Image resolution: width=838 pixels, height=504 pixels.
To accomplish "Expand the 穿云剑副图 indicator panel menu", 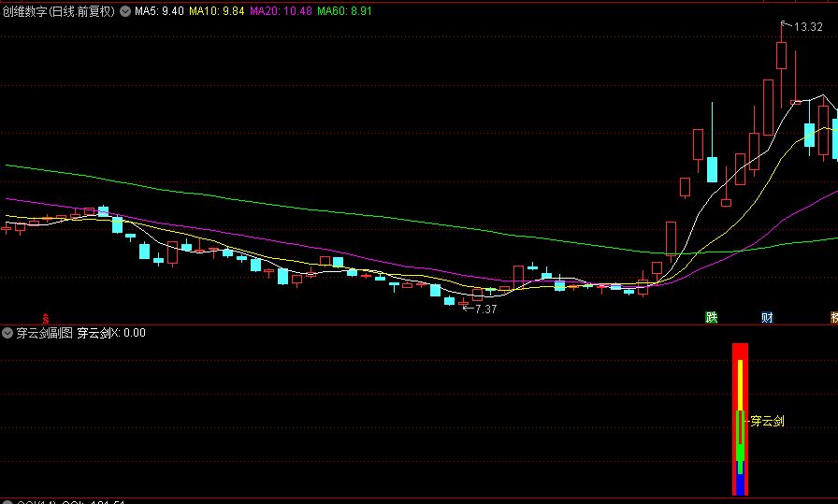I will pyautogui.click(x=7, y=333).
